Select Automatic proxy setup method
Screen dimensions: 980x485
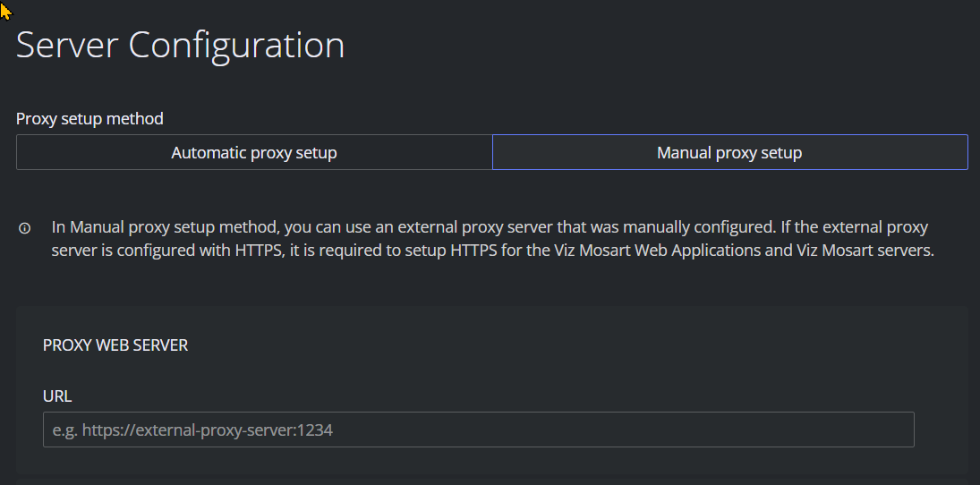[x=254, y=152]
